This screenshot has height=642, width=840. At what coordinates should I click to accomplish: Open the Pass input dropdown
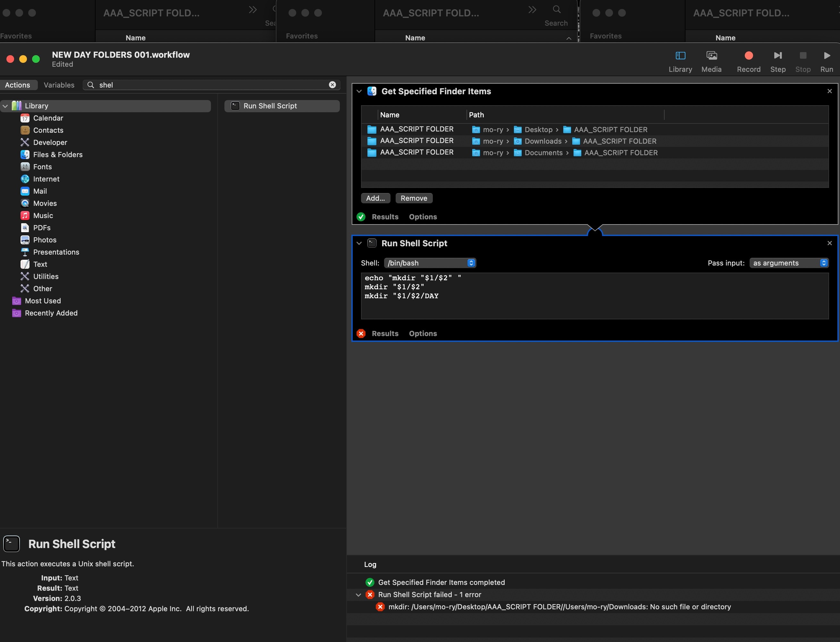pyautogui.click(x=788, y=263)
